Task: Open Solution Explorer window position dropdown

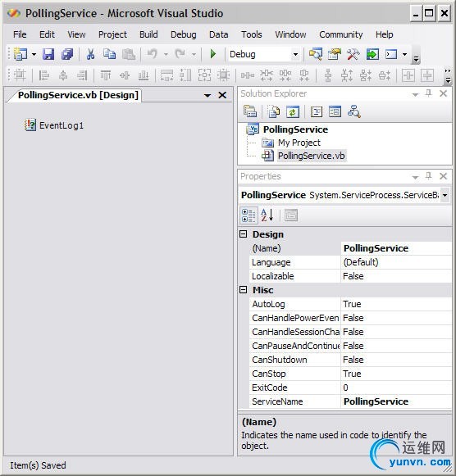Action: 415,95
